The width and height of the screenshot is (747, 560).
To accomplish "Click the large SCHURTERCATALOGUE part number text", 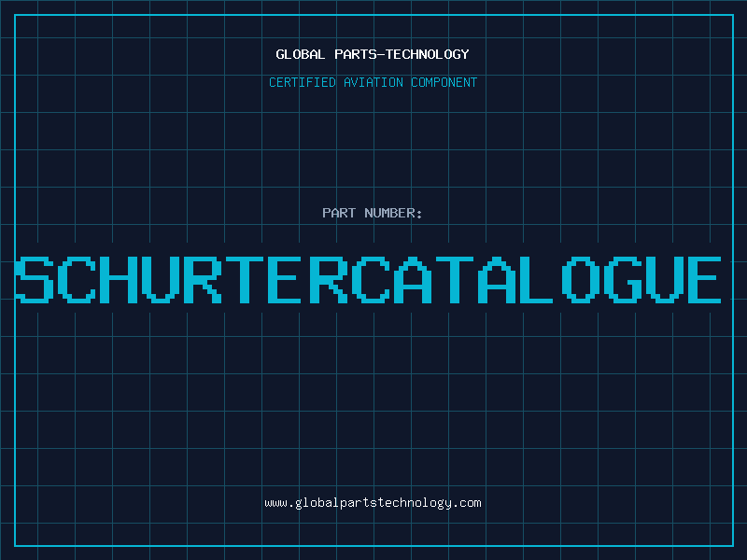I will point(370,280).
